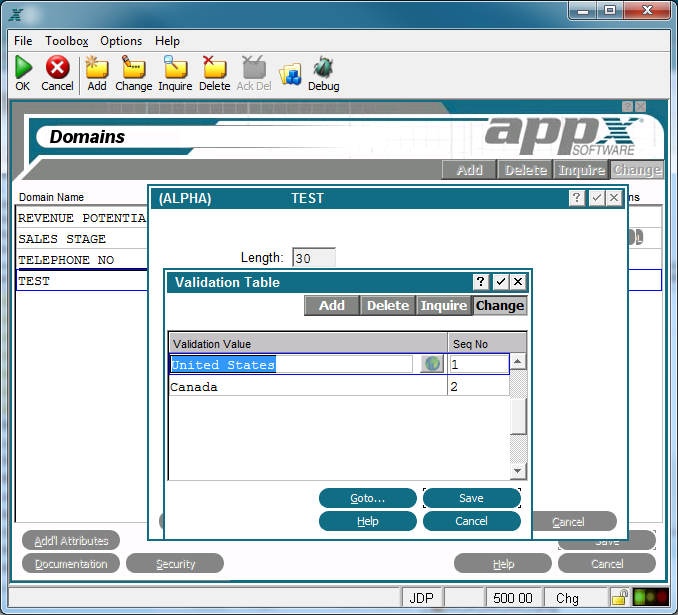
Task: Switch Validation Table to Add mode
Action: pos(332,305)
